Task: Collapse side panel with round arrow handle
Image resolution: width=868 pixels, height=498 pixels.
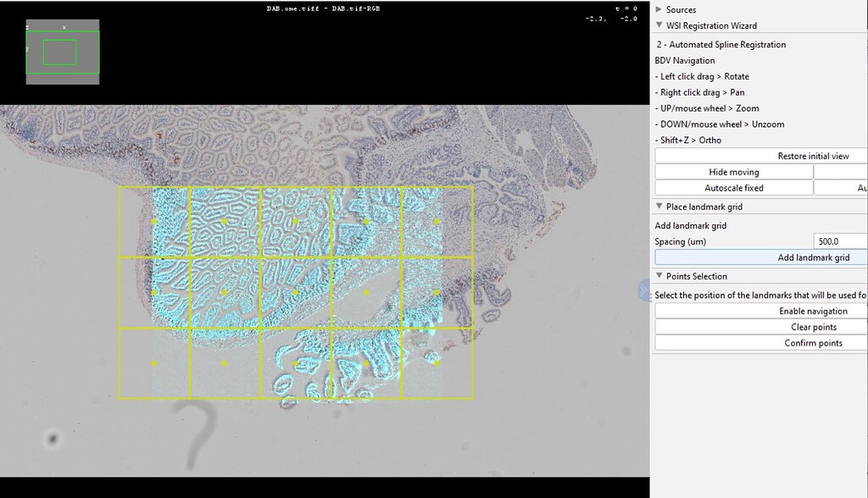Action: 644,290
